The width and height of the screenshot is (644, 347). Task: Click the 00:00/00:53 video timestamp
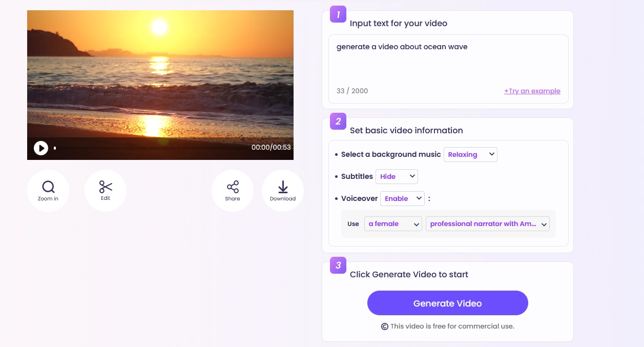click(x=271, y=148)
